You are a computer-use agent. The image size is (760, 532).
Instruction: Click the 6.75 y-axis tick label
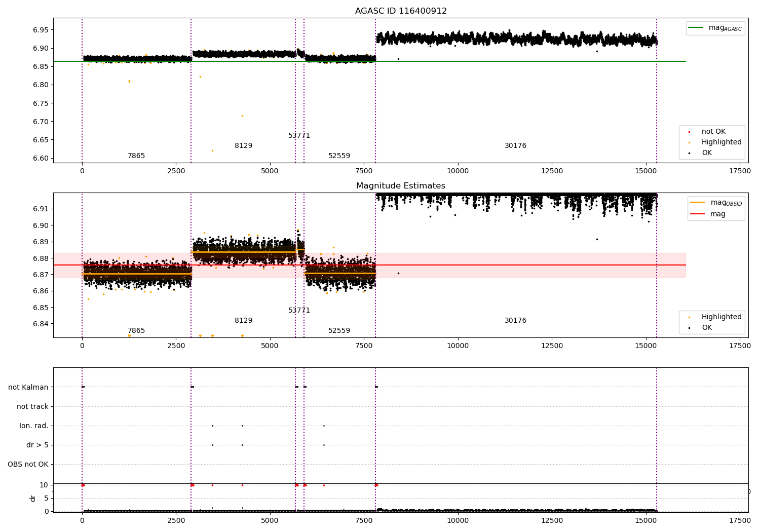(x=41, y=103)
